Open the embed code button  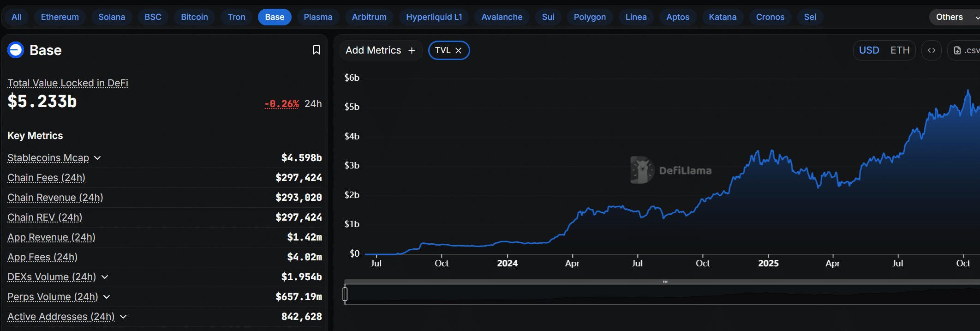point(931,50)
